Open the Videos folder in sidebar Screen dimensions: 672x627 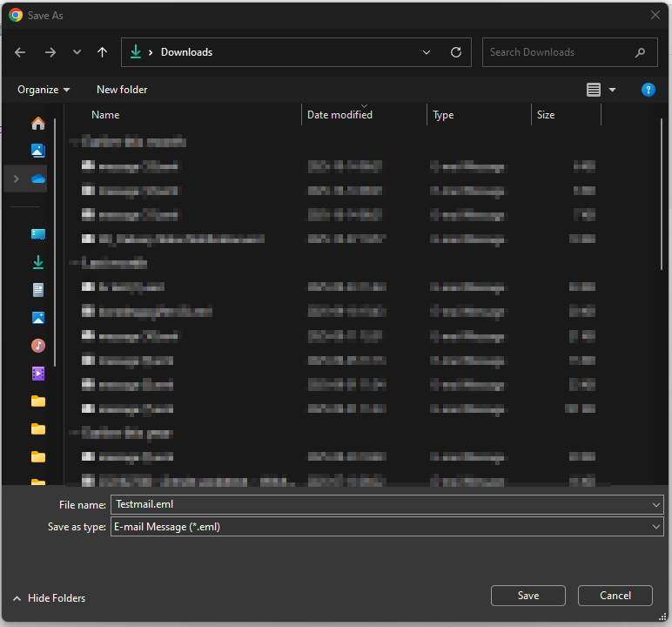pos(37,374)
